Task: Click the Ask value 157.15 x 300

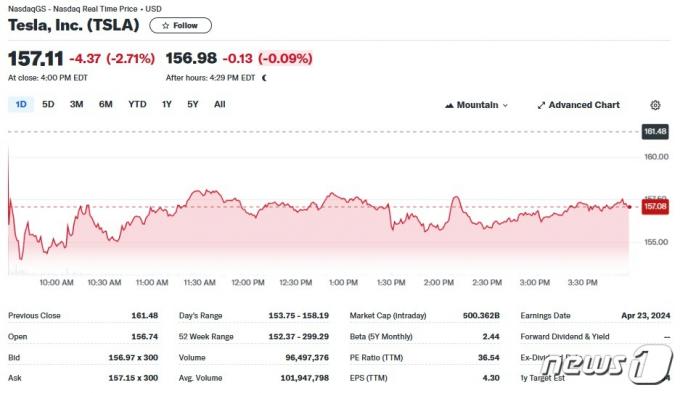Action: coord(133,378)
